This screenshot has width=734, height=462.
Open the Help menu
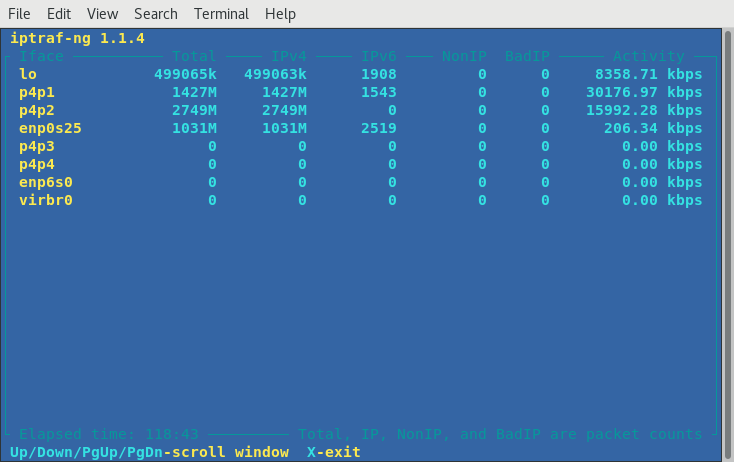click(280, 14)
